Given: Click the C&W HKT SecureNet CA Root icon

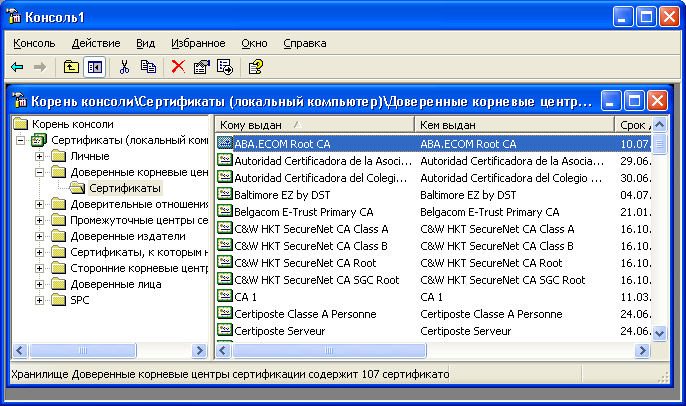Looking at the screenshot, I should 225,262.
